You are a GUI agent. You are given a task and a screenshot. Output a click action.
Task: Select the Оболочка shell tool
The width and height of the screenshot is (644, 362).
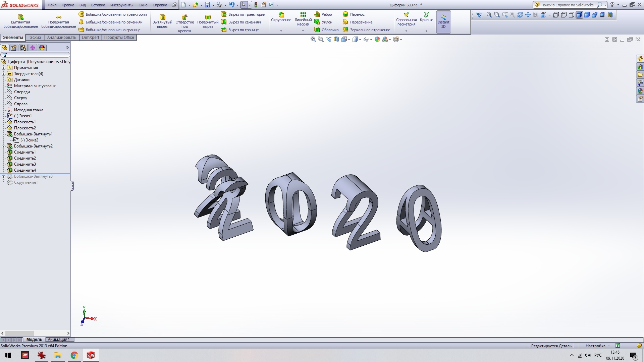(326, 30)
